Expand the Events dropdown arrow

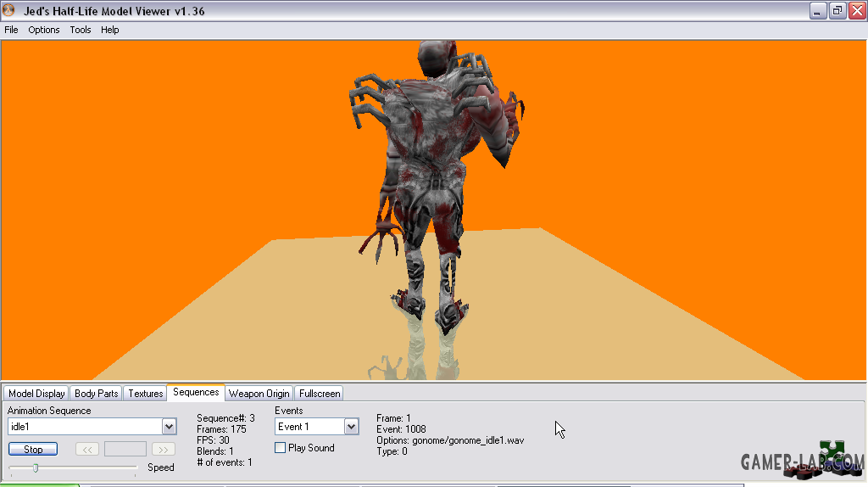pyautogui.click(x=351, y=427)
